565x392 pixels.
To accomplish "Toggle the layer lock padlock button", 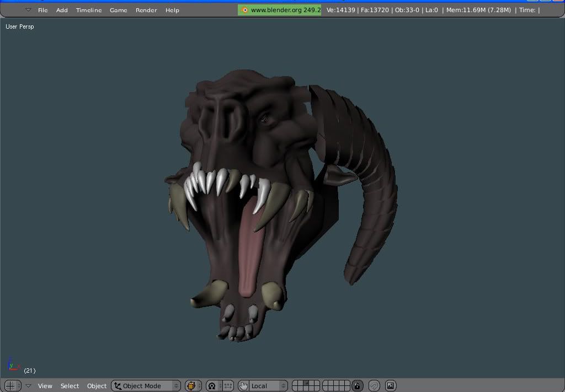I will point(358,386).
